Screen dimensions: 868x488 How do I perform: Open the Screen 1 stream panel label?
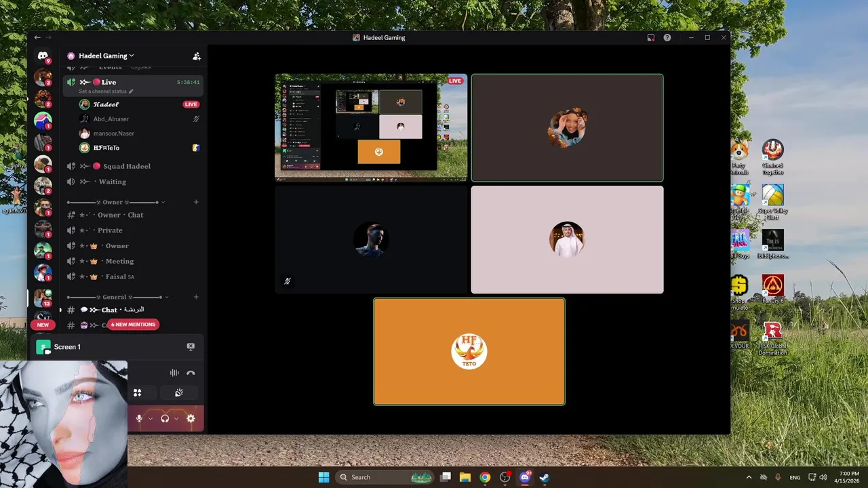tap(67, 347)
